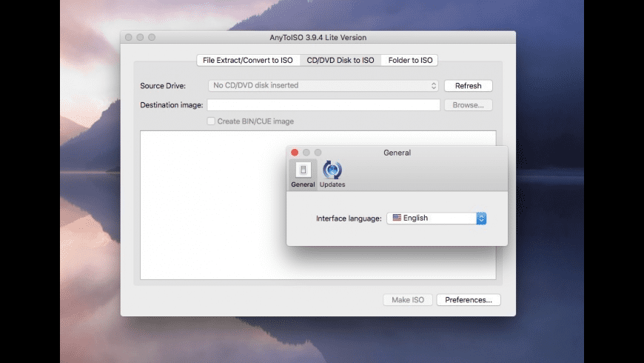
Task: Open the Updates preferences pane icon
Action: pos(332,174)
